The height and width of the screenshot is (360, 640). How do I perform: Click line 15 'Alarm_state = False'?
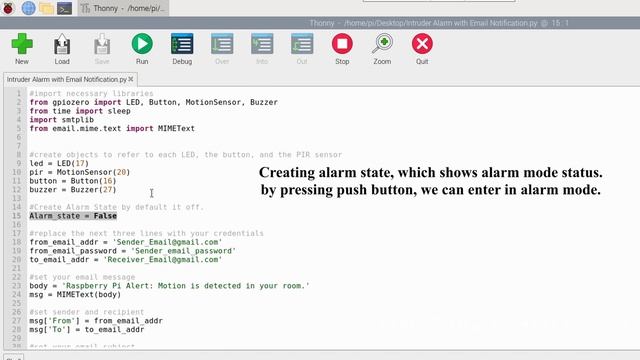[73, 216]
